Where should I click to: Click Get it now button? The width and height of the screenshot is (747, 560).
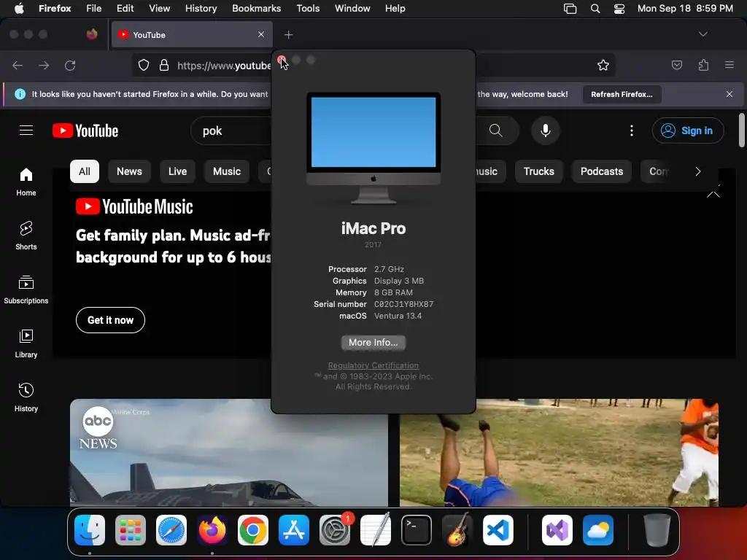tap(111, 320)
